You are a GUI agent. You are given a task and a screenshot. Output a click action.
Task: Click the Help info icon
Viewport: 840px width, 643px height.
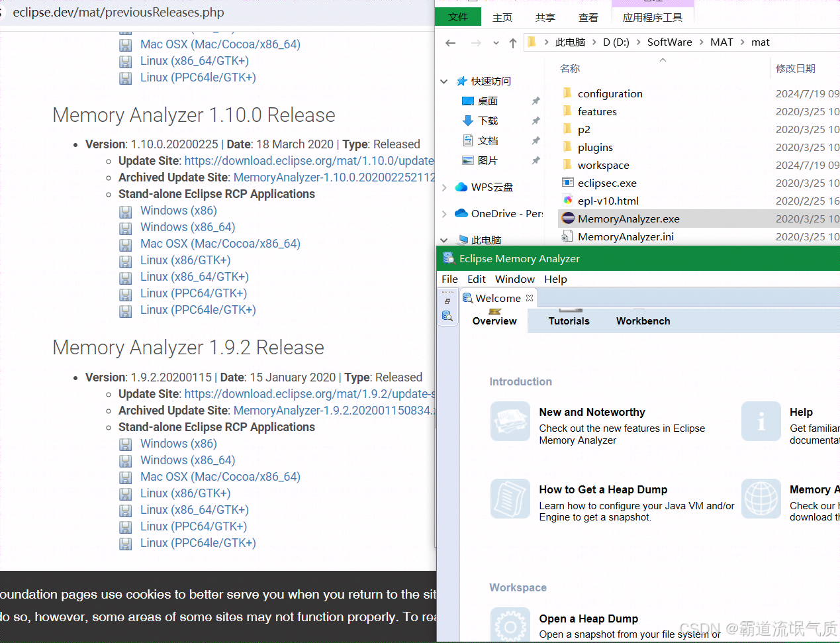(761, 421)
